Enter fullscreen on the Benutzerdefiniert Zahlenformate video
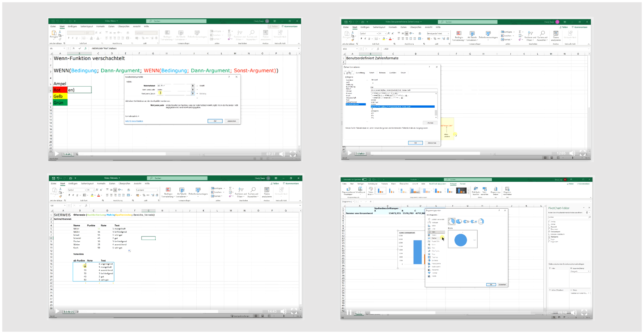The height and width of the screenshot is (334, 644). pos(583,153)
